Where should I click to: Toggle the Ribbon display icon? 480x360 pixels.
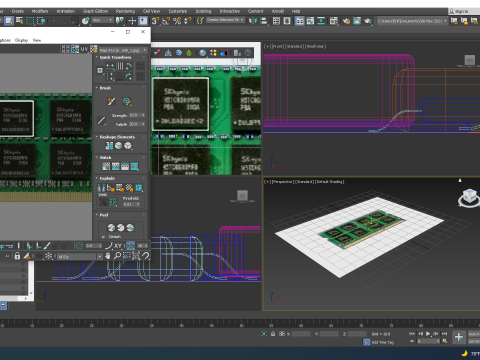[300, 21]
